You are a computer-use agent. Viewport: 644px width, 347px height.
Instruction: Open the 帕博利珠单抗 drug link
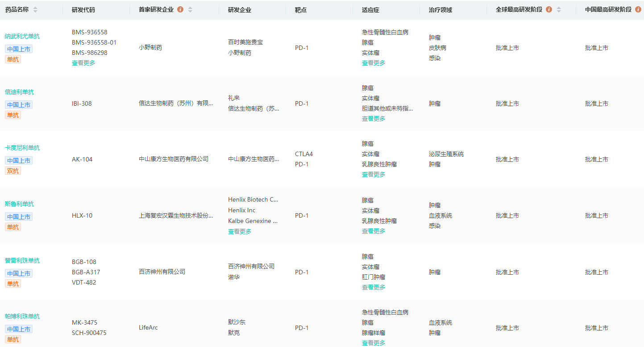(22, 316)
